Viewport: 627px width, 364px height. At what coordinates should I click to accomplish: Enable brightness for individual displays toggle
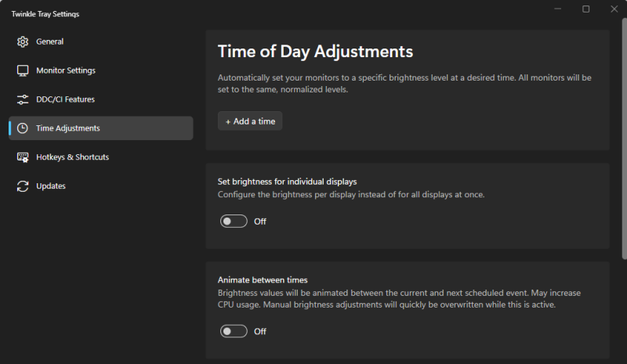coord(234,222)
